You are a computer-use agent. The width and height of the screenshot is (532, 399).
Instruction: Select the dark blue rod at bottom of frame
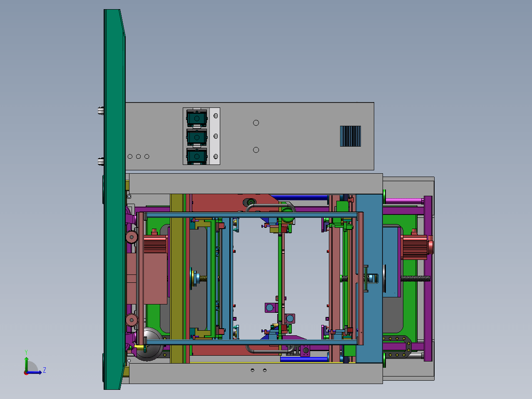click(x=304, y=359)
